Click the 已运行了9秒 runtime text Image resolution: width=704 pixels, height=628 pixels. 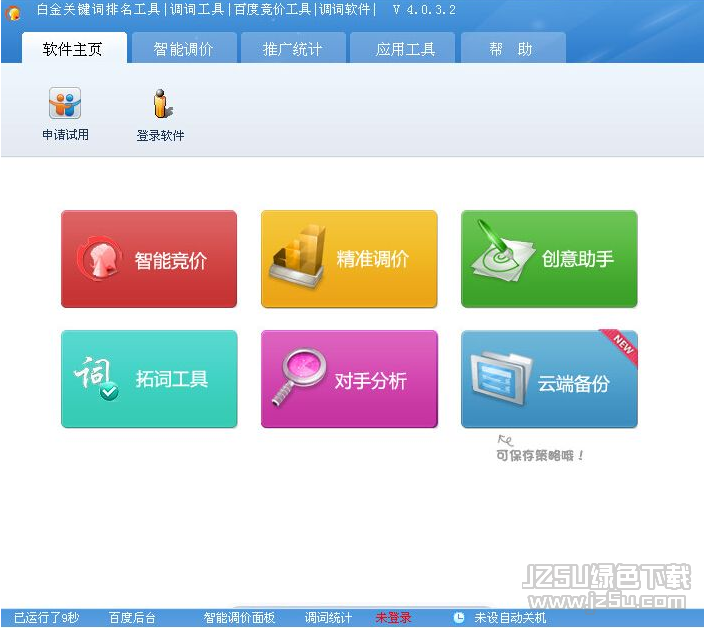47,618
